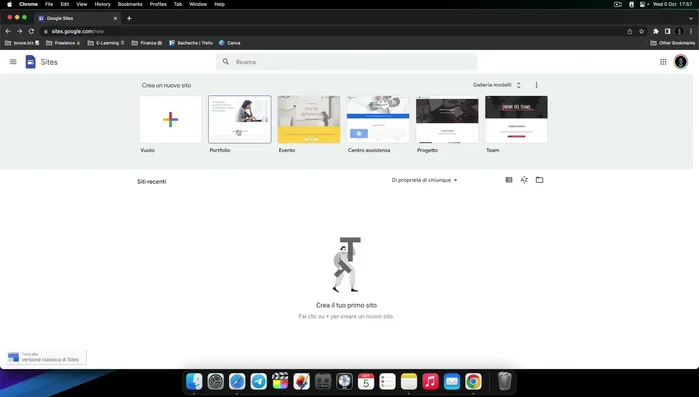
Task: Open the Chrome three-dot menu
Action: tap(691, 31)
